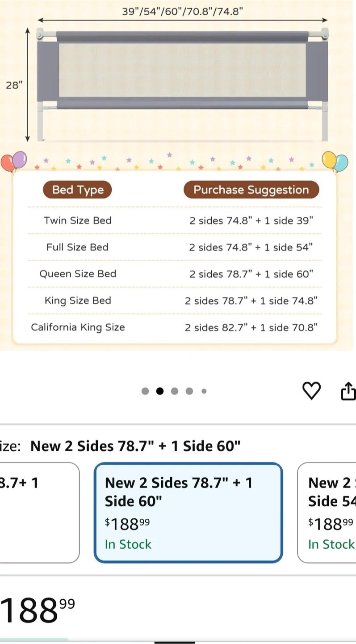Tap the heart wishlist icon
This screenshot has width=356, height=644.
click(x=311, y=391)
